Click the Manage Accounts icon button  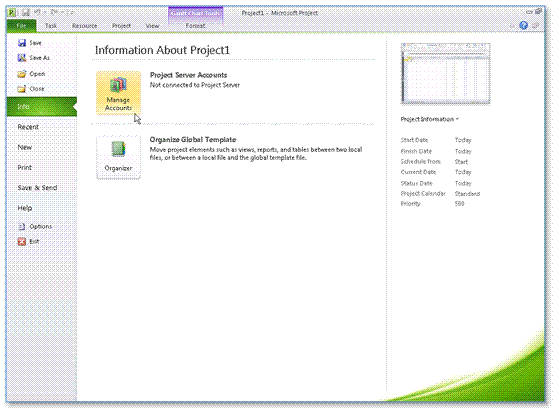pyautogui.click(x=118, y=93)
